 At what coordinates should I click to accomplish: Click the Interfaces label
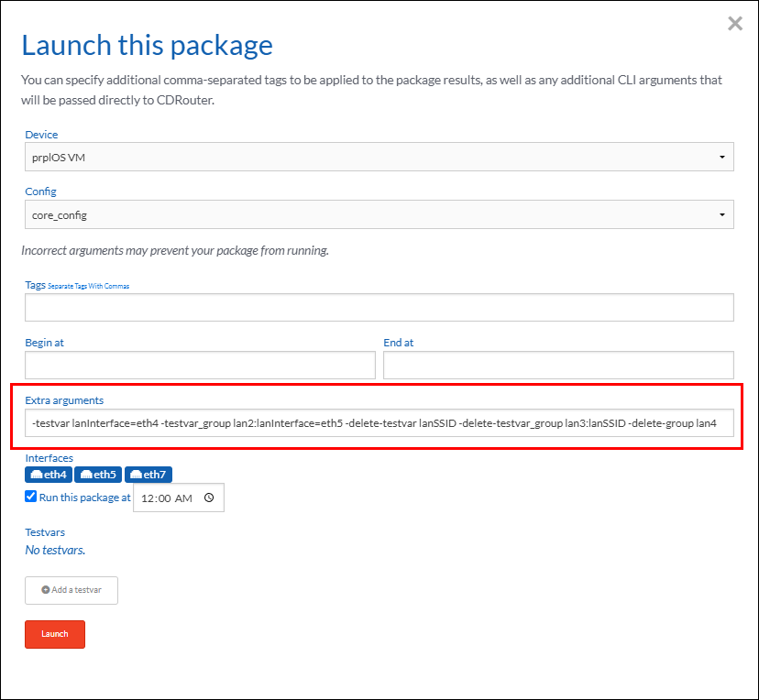pos(49,458)
